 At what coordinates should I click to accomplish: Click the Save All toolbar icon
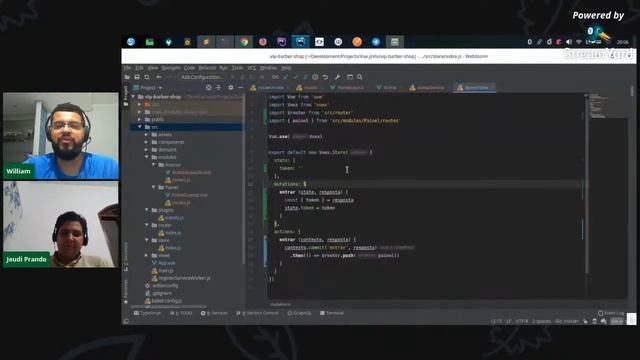click(x=137, y=77)
